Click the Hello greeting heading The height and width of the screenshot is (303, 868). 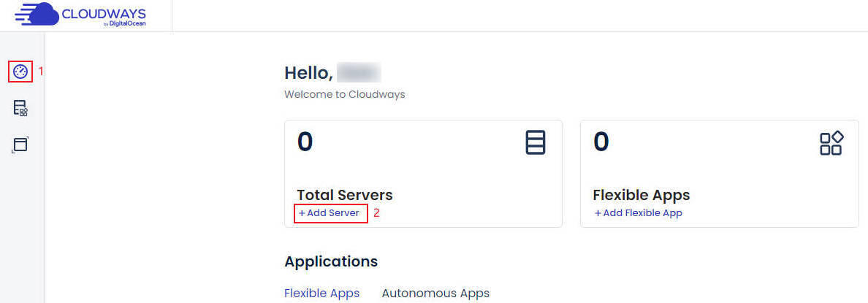point(308,73)
